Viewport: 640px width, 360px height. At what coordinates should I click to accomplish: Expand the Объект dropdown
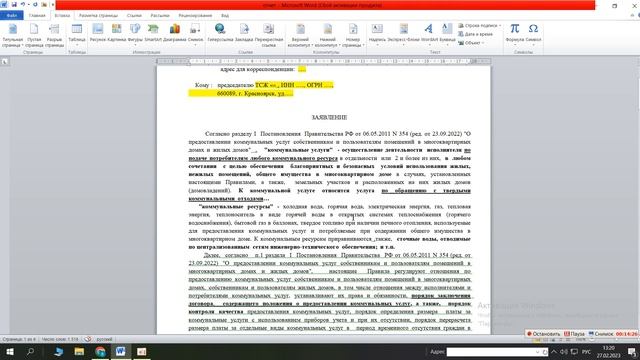coord(482,43)
